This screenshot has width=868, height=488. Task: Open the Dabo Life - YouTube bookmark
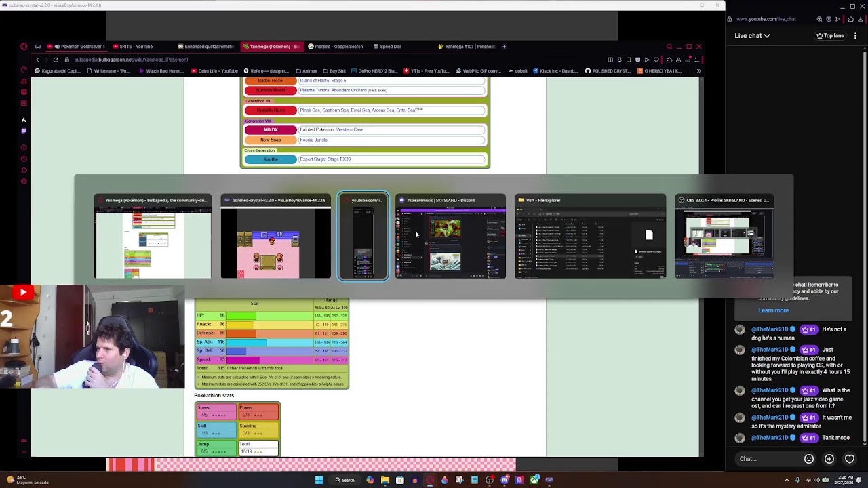click(214, 70)
